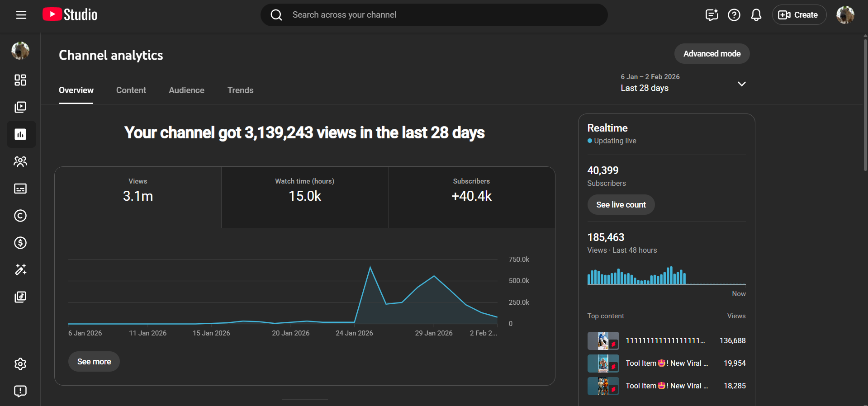Select the Watch time (hours) metric card
The width and height of the screenshot is (868, 406).
coord(304,197)
